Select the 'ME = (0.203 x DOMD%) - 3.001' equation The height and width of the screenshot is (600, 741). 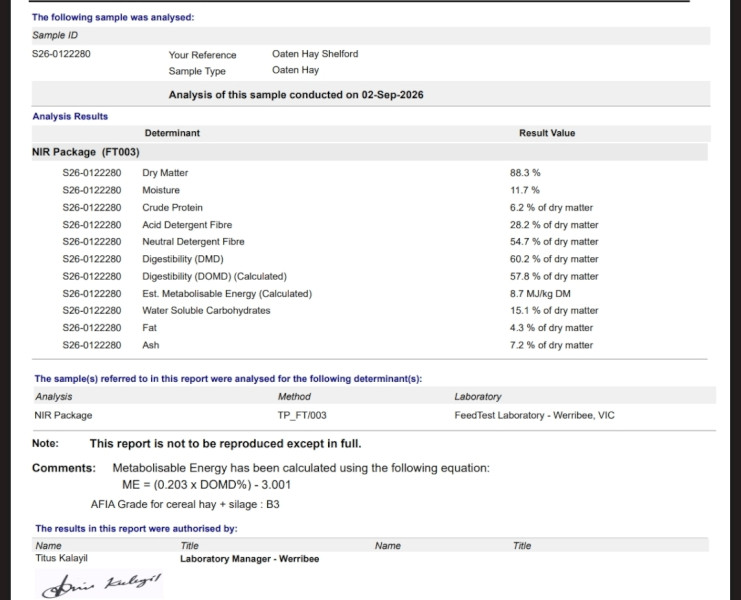tap(207, 485)
